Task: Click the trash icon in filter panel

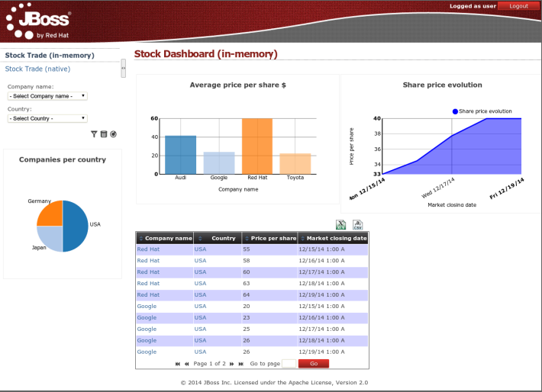Action: [x=104, y=134]
